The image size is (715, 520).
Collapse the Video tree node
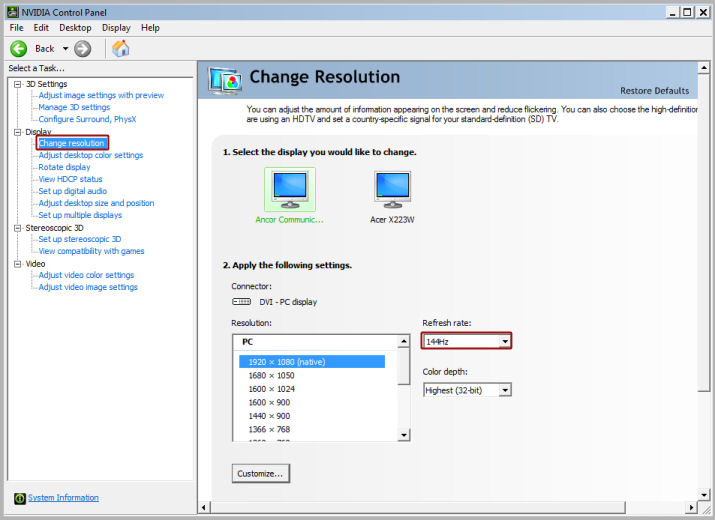[x=18, y=264]
